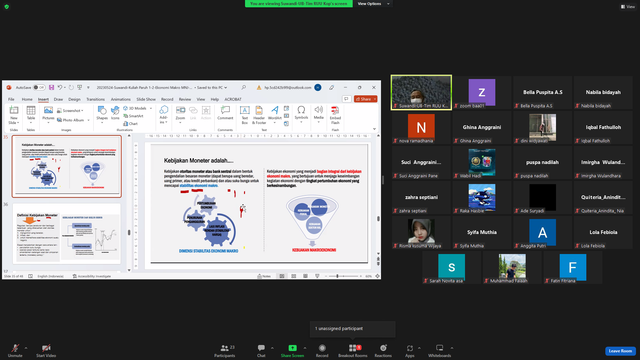Start Video in Zoom toolbar

click(x=46, y=350)
